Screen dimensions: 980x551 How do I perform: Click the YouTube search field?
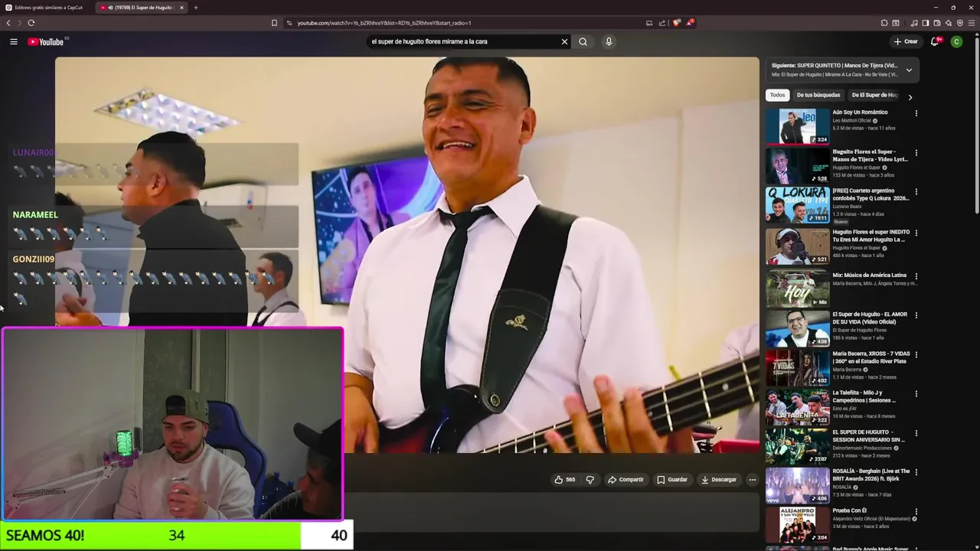tap(463, 41)
